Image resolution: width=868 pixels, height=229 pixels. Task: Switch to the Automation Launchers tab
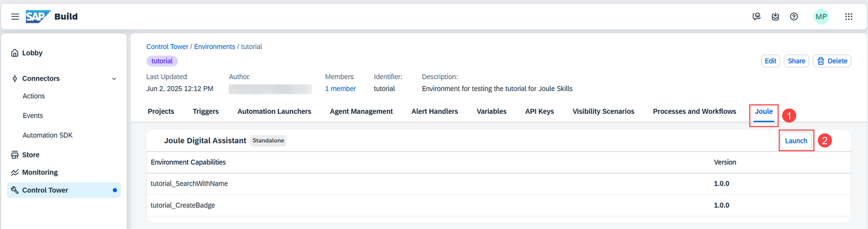(x=274, y=111)
